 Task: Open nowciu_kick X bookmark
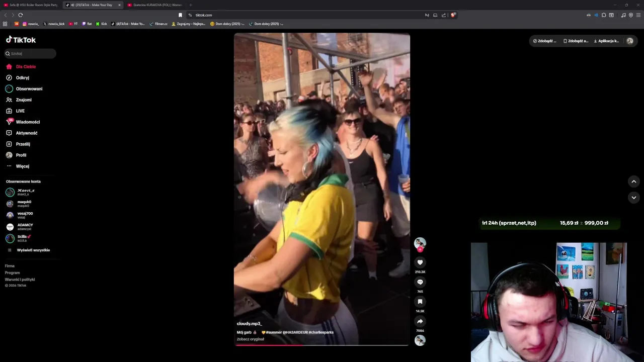click(54, 24)
